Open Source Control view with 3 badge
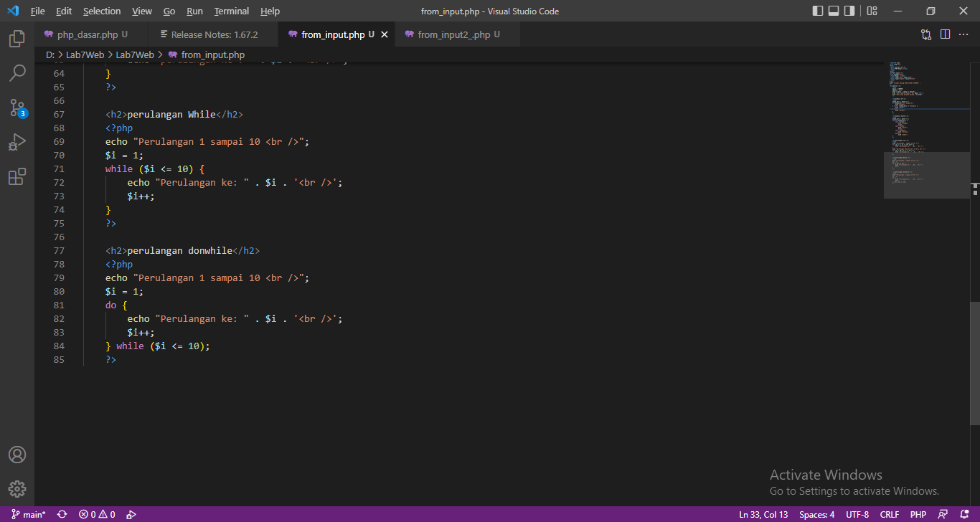Screen dimensions: 980x522 pos(17,108)
